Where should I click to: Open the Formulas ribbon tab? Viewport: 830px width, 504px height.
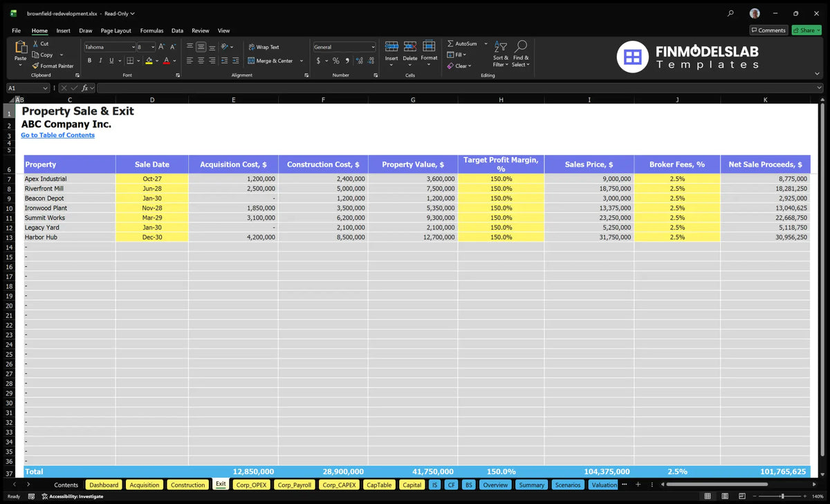(x=151, y=30)
